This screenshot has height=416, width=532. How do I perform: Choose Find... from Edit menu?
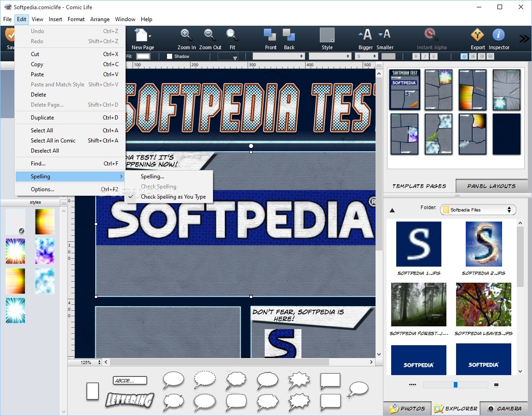(x=70, y=163)
